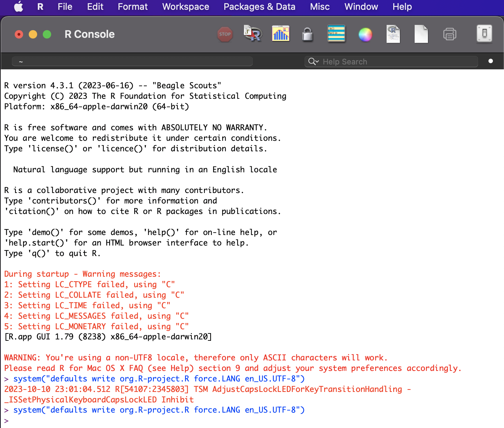
Task: Open the Apple menu
Action: 19,7
